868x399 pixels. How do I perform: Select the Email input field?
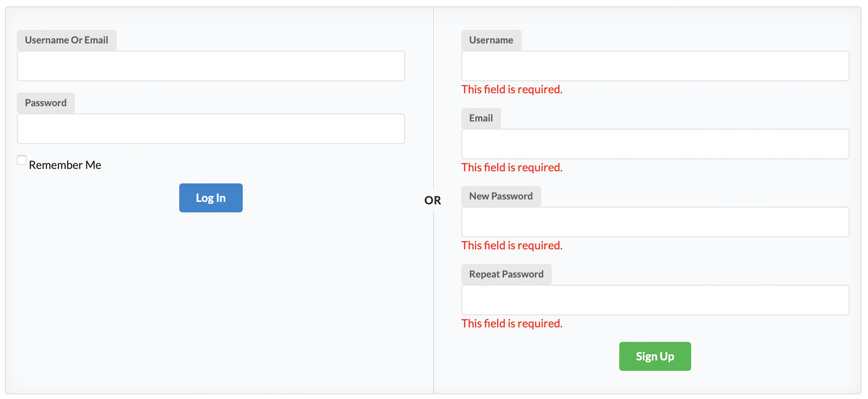(655, 144)
